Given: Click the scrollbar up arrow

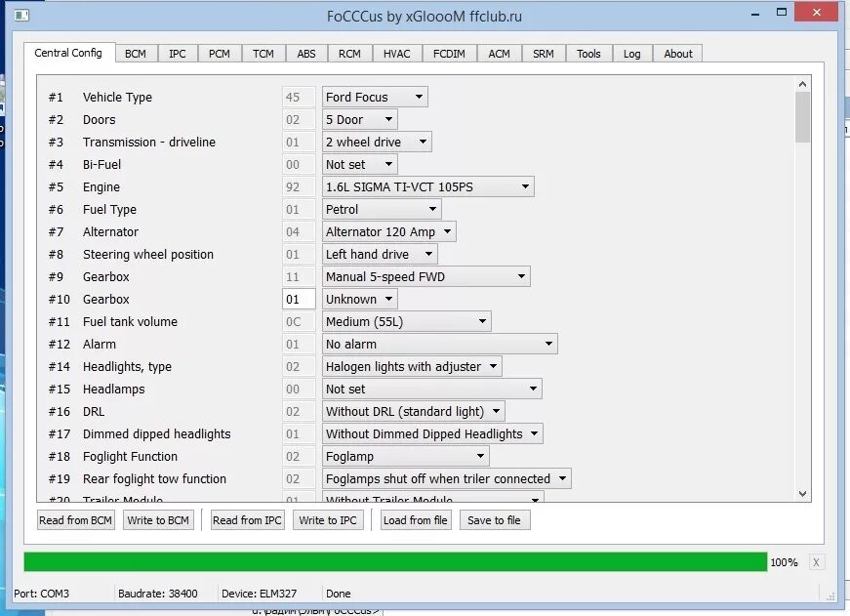Looking at the screenshot, I should [x=803, y=84].
